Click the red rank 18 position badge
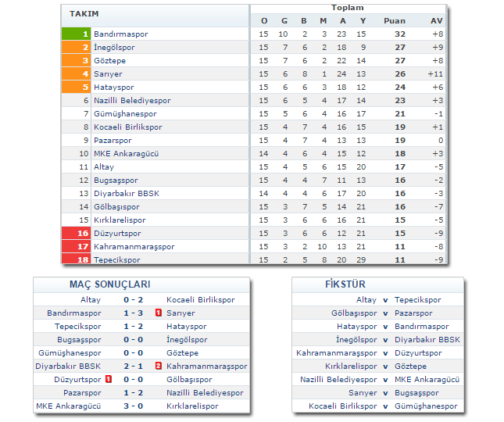 77,259
